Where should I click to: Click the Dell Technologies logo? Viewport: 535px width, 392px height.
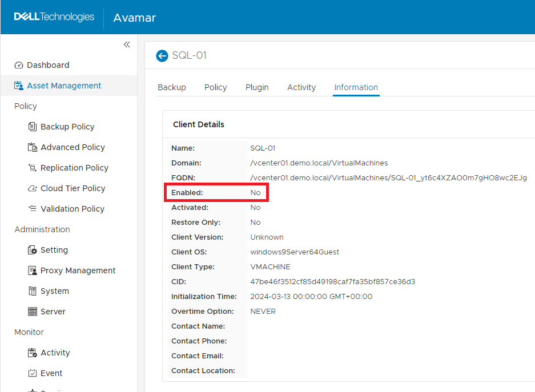click(x=54, y=17)
